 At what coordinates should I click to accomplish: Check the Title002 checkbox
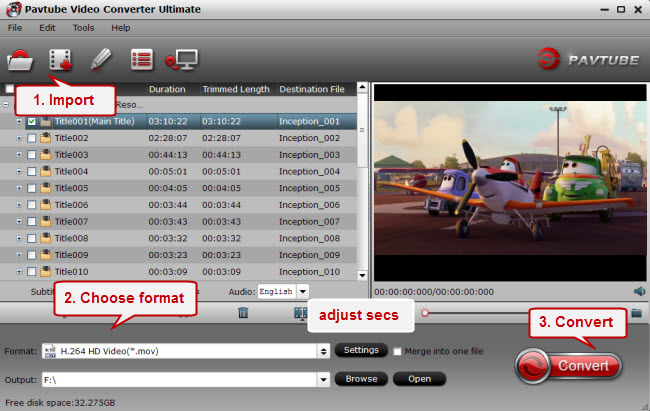click(32, 138)
